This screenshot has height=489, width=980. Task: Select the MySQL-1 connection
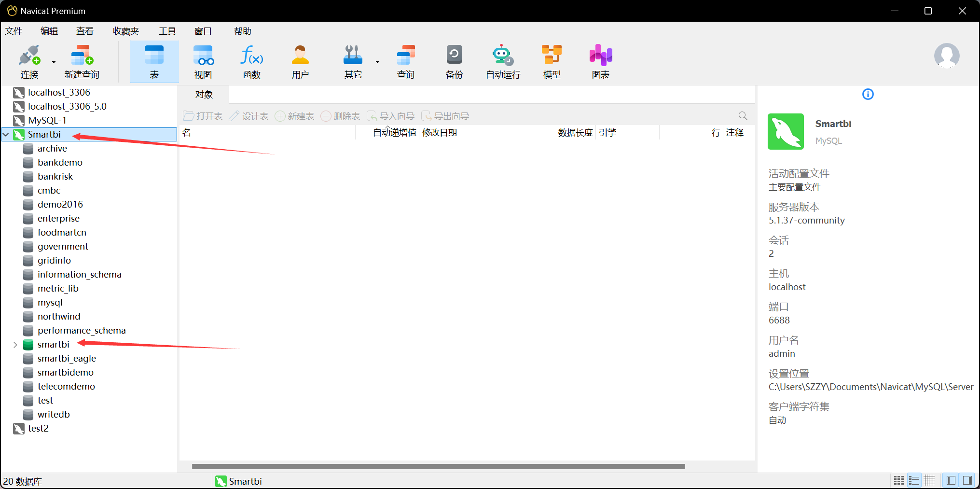[47, 120]
